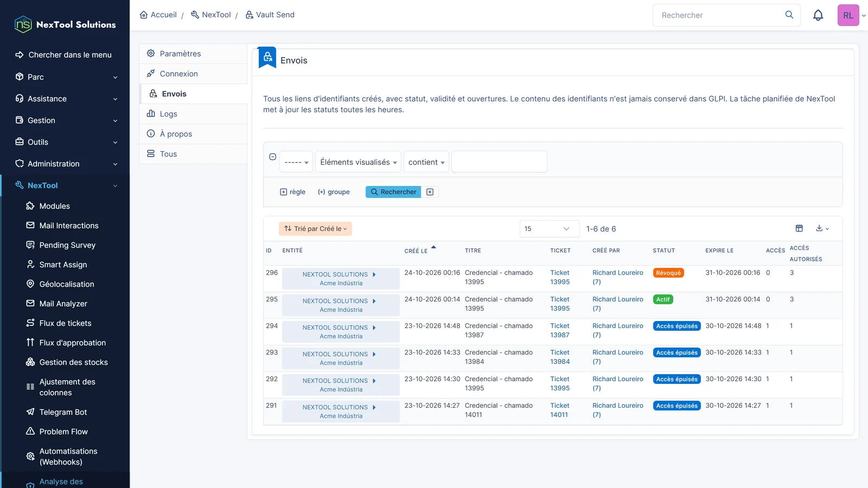Expand the Administration menu
This screenshot has height=488, width=868.
66,164
